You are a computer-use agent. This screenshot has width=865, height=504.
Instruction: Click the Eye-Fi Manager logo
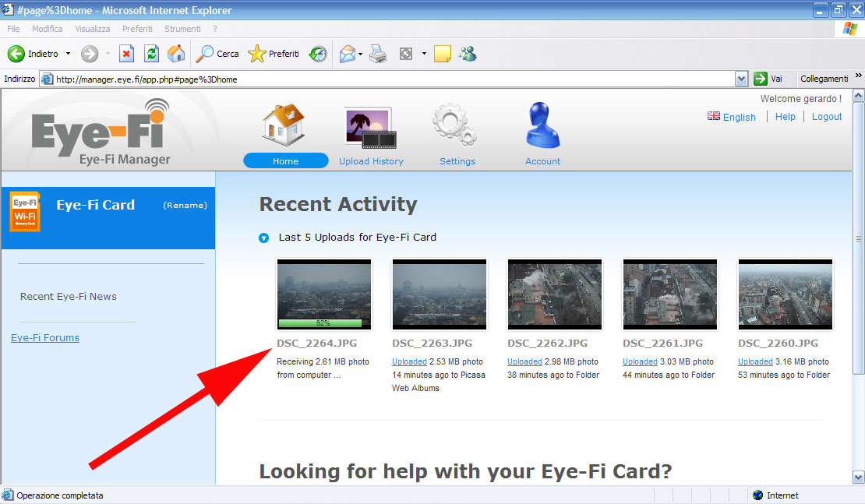tap(101, 132)
